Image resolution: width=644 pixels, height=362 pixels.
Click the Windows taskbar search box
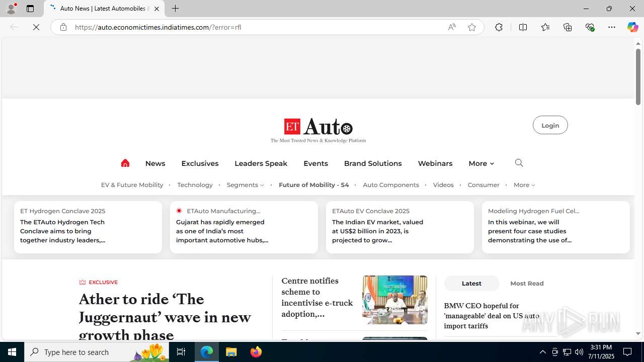[96, 352]
